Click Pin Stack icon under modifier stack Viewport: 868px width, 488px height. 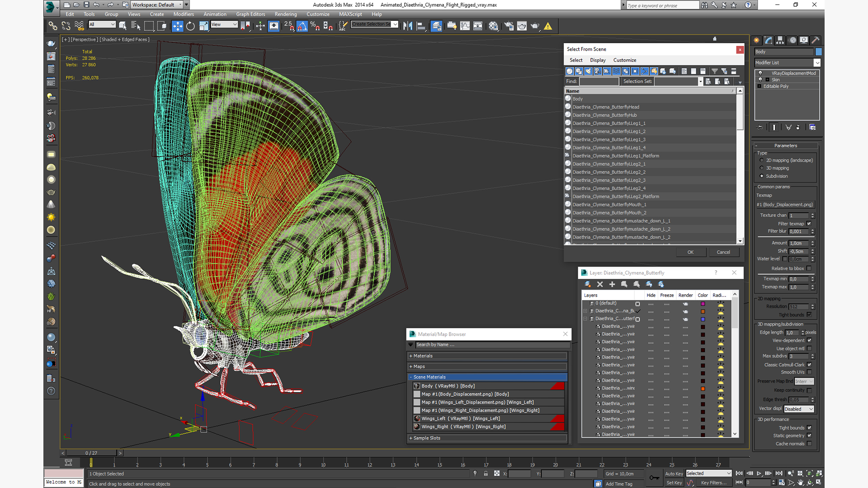(760, 127)
